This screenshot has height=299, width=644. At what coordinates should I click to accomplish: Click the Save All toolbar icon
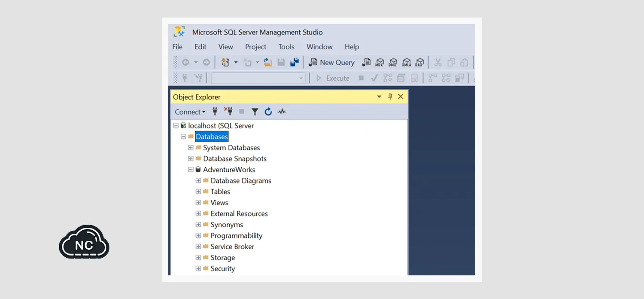(x=295, y=63)
